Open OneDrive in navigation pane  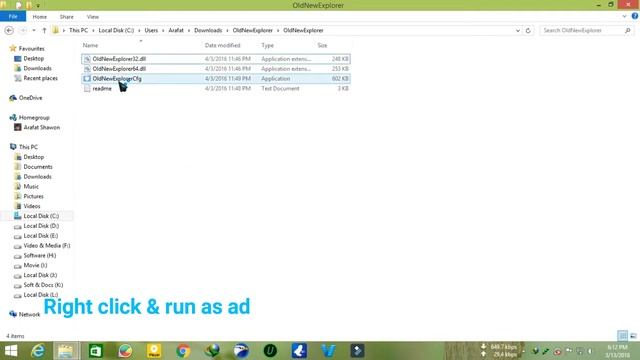30,98
